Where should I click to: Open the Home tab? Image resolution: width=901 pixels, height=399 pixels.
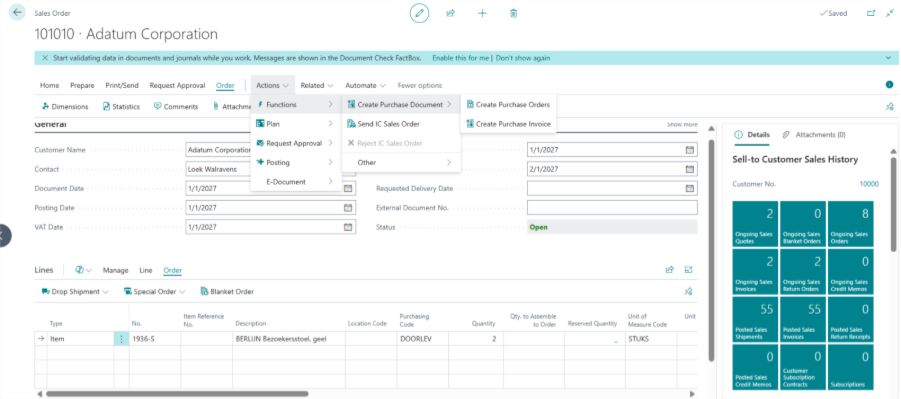(49, 85)
